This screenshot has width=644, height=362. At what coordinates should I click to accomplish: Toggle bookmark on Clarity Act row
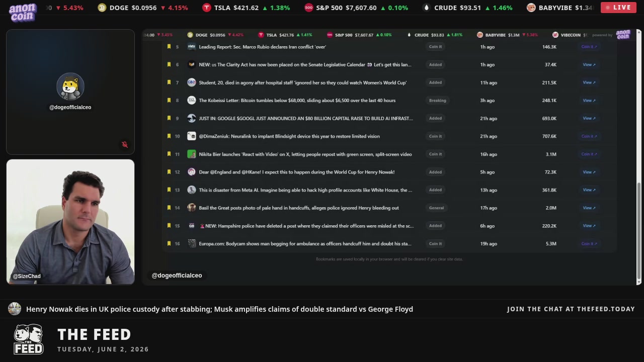[169, 64]
